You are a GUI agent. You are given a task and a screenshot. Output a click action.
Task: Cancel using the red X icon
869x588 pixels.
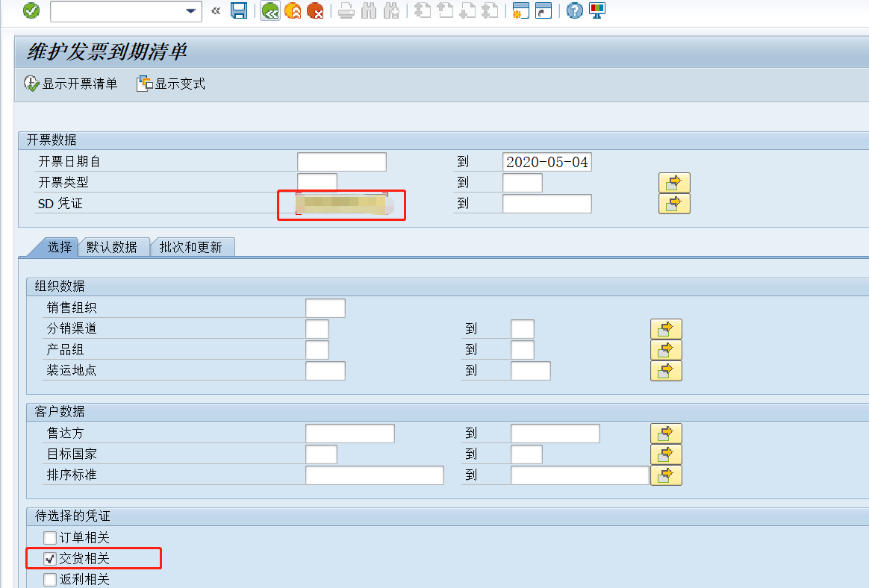314,11
